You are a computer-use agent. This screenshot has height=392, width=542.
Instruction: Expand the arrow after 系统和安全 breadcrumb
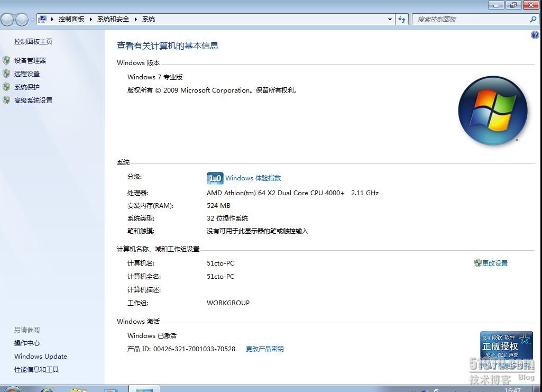pyautogui.click(x=135, y=20)
